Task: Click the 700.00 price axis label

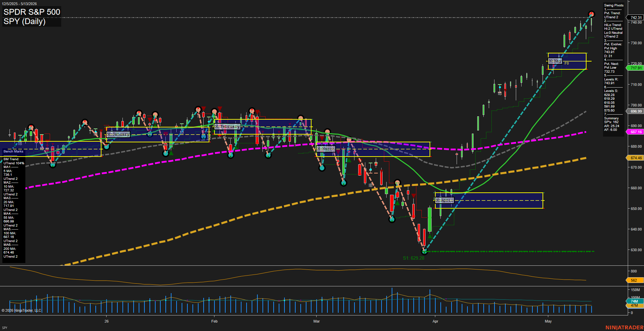Action: (637, 105)
